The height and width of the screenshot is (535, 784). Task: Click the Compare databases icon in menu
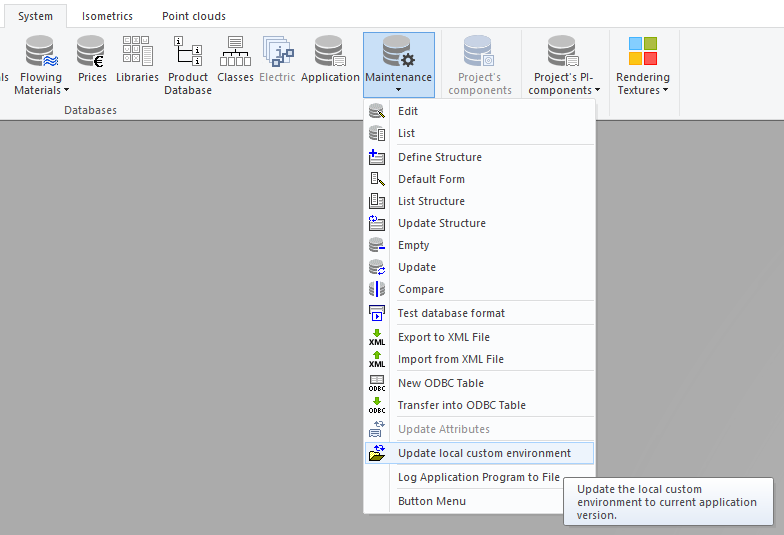377,289
